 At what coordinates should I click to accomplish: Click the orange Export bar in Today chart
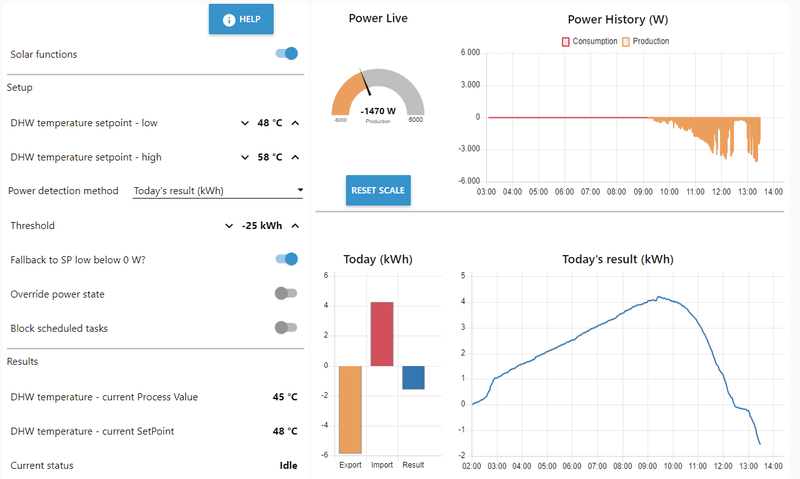point(350,410)
